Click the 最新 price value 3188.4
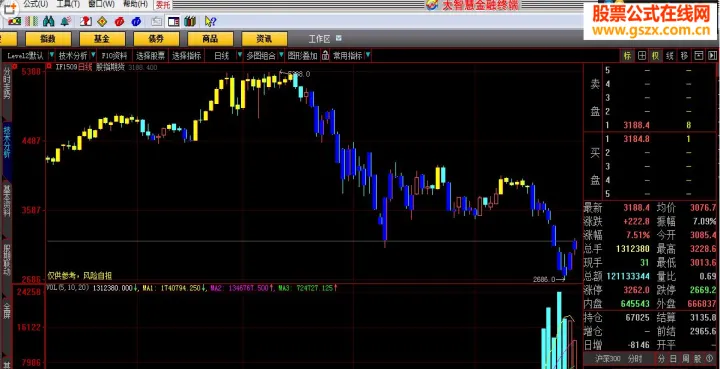Viewport: 720px width, 369px height. (x=636, y=208)
